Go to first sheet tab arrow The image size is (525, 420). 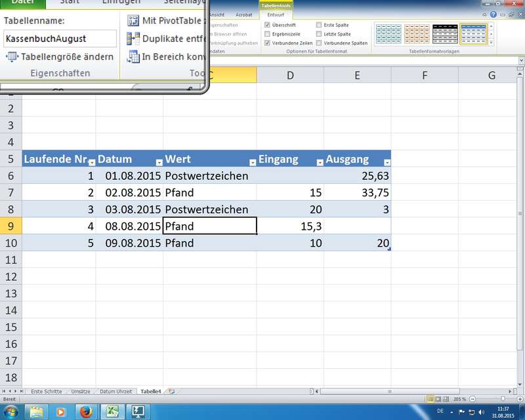pyautogui.click(x=4, y=391)
